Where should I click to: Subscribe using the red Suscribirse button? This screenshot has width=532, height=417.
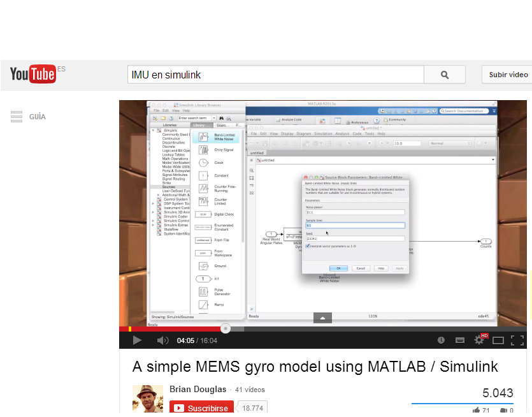203,408
